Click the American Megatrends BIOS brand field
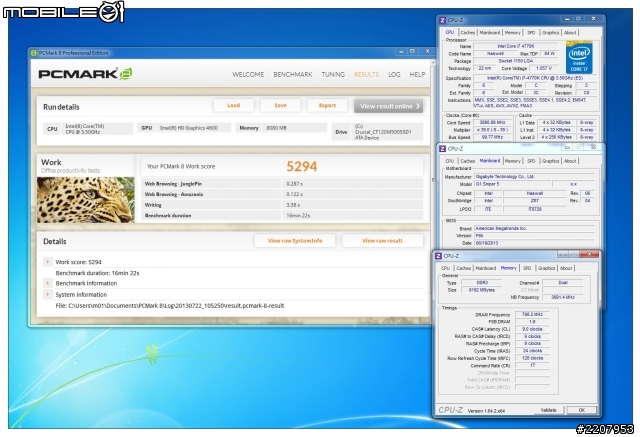Viewport: 640px width, 437px height. (534, 228)
